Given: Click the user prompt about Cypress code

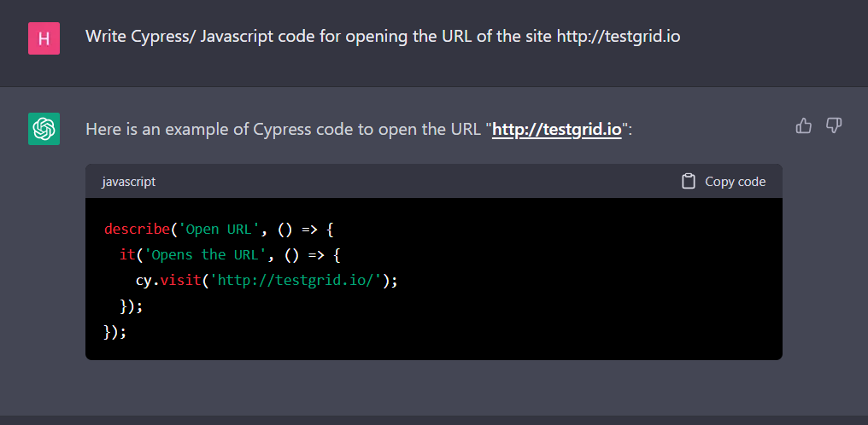Looking at the screenshot, I should pos(383,37).
